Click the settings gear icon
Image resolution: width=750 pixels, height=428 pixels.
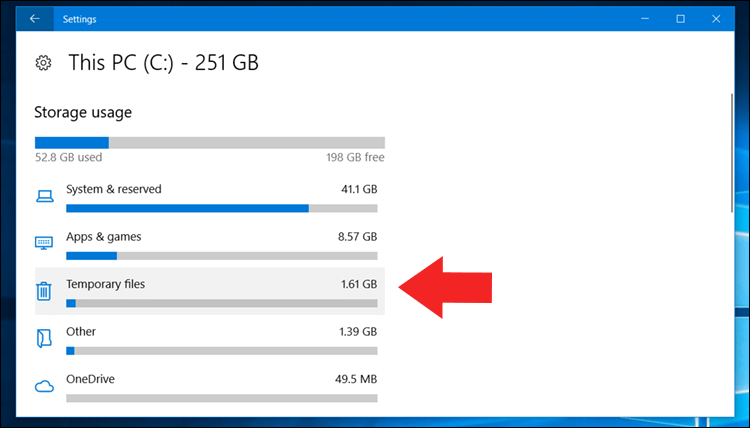(43, 63)
